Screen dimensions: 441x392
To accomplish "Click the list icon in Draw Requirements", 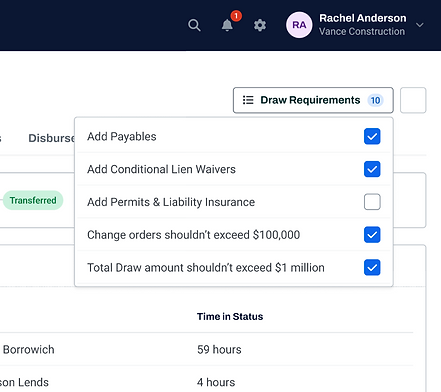I will (x=248, y=100).
